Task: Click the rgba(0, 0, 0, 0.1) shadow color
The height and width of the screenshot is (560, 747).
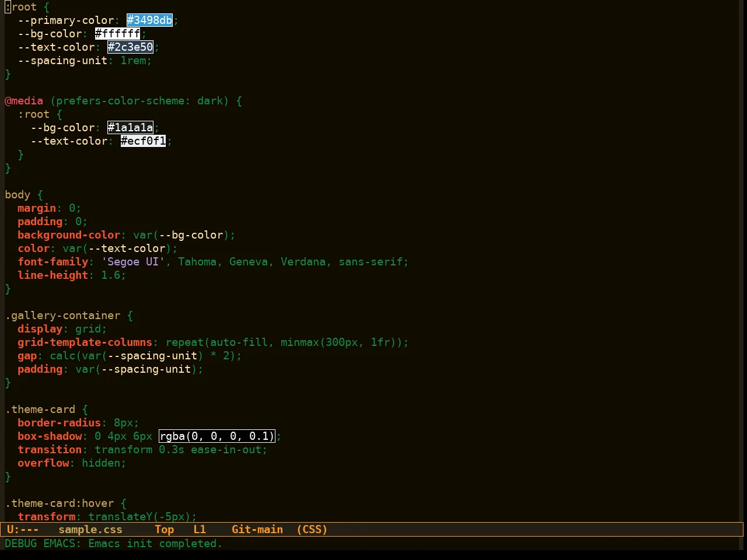Action: [x=217, y=436]
